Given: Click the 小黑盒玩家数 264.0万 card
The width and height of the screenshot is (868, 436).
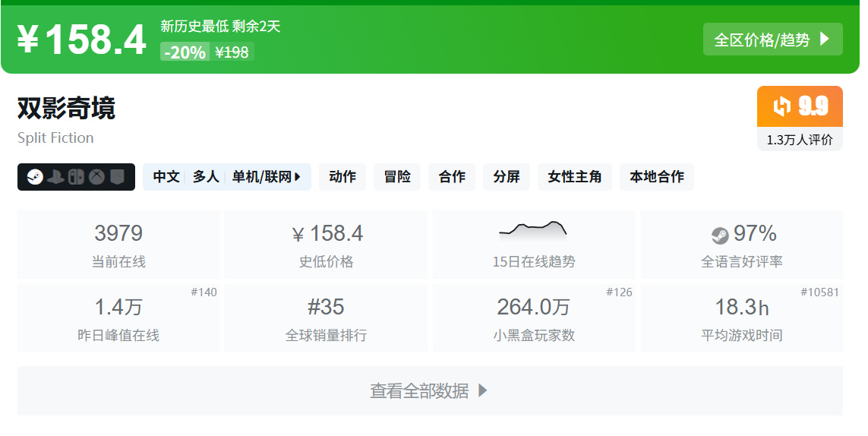Looking at the screenshot, I should 534,318.
